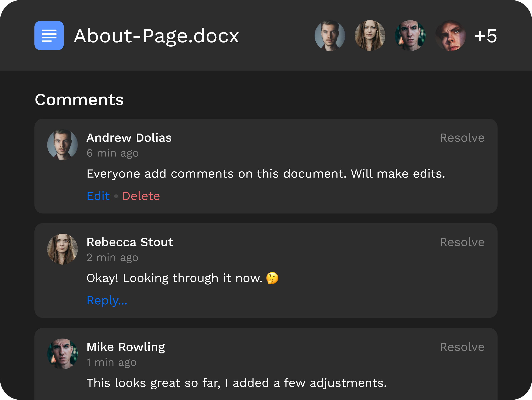Click the thinking emoji in Rebecca's comment
The height and width of the screenshot is (400, 532).
272,278
